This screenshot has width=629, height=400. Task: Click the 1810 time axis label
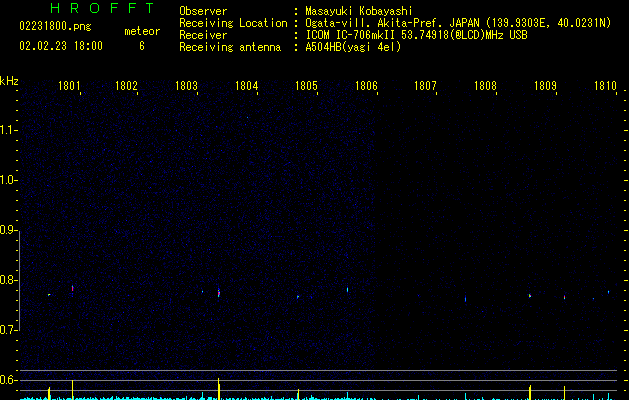tap(605, 85)
